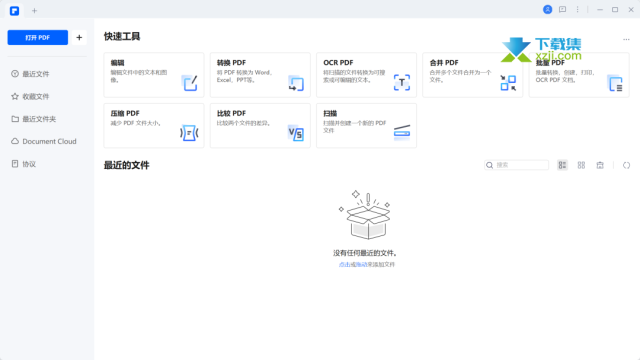This screenshot has height=360, width=640.
Task: Click the Batch PDF document icon
Action: (615, 83)
